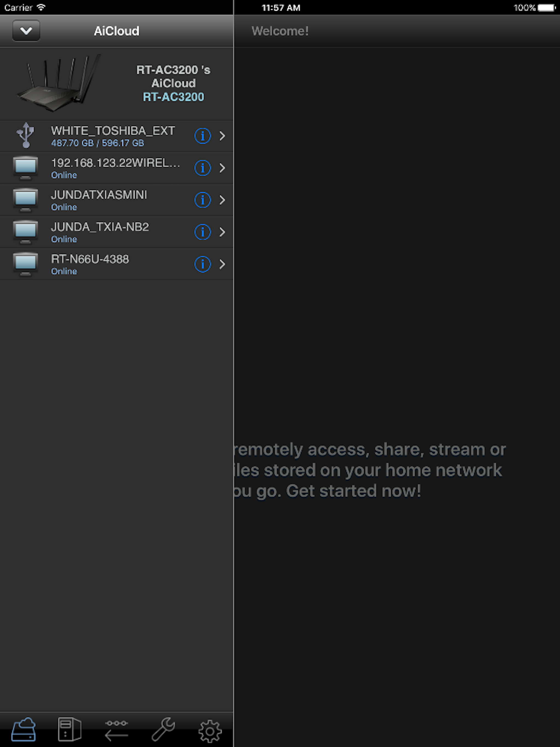This screenshot has width=560, height=747.
Task: Open the 192.168.123.22WIREL list entry
Action: (116, 168)
